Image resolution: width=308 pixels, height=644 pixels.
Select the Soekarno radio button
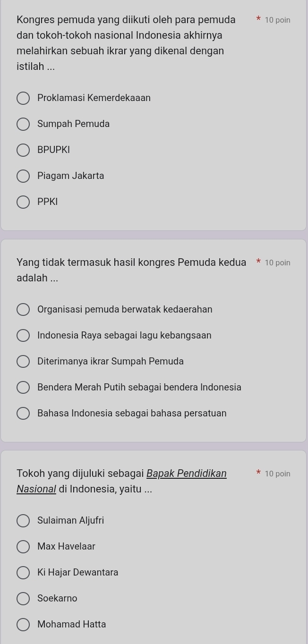pyautogui.click(x=23, y=599)
